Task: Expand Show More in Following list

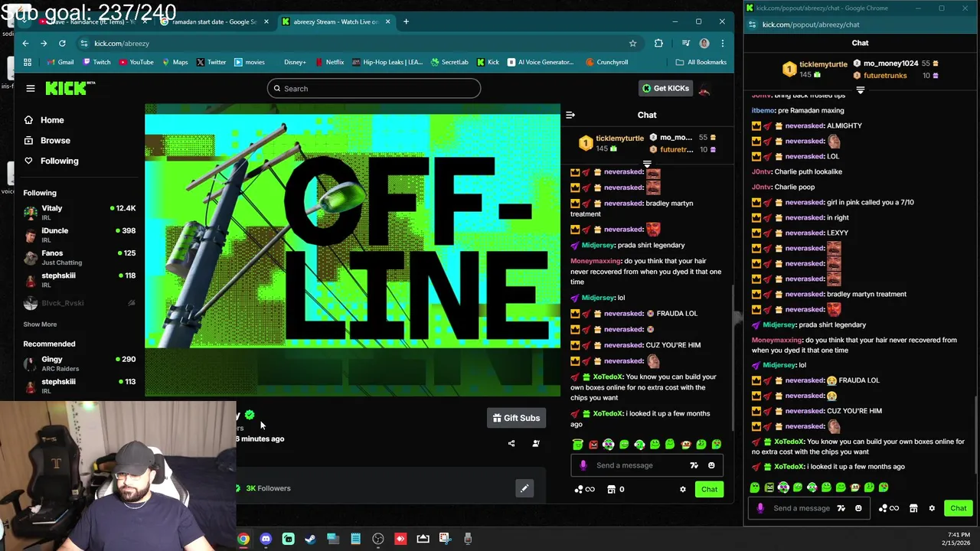Action: click(x=40, y=324)
